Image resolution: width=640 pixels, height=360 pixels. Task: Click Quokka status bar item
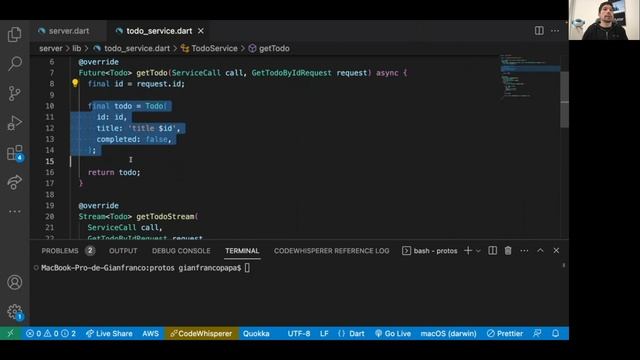(256, 333)
